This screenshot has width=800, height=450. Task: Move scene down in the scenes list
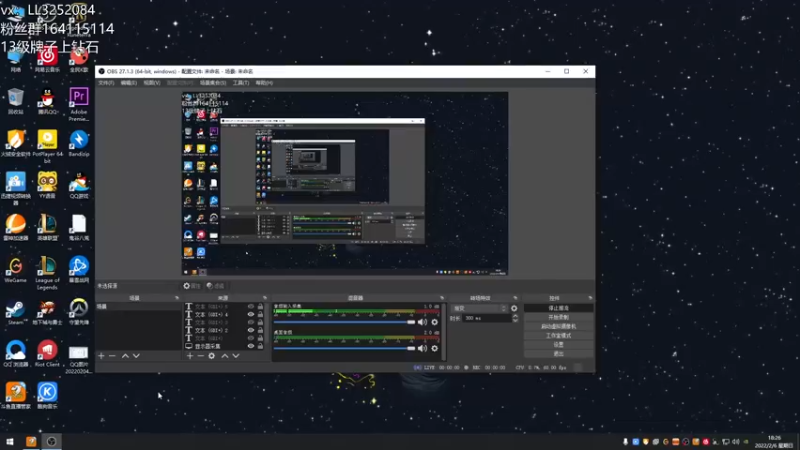(136, 356)
